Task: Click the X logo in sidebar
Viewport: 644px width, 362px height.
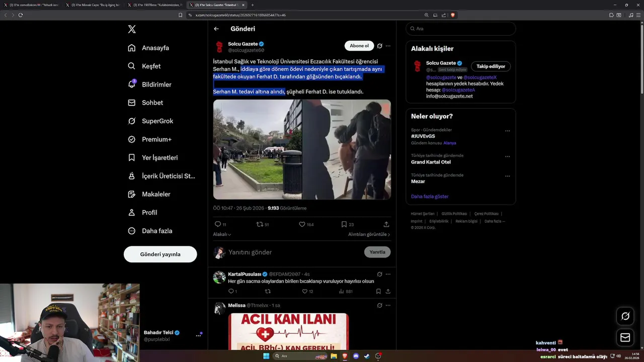Action: [132, 29]
